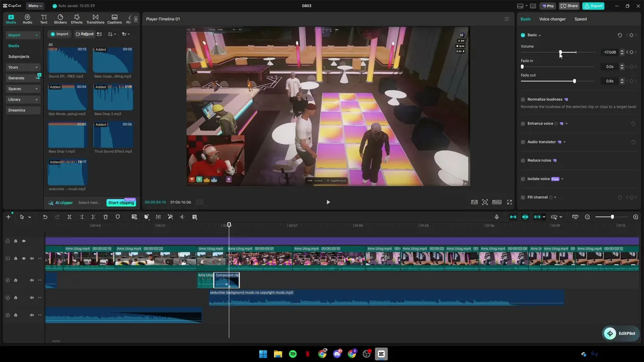The width and height of the screenshot is (644, 362).
Task: Open File Explorer from the taskbar
Action: pyautogui.click(x=278, y=354)
